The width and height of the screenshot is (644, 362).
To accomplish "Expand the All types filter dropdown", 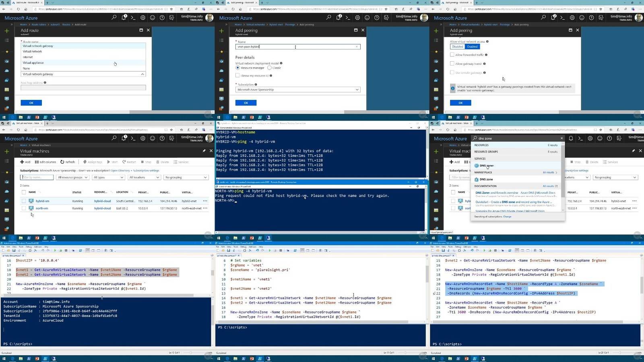I will (108, 177).
